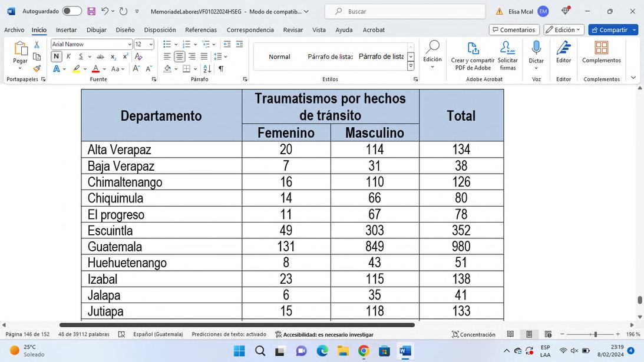The width and height of the screenshot is (644, 362).
Task: Open the font size 12 dropdown
Action: point(151,44)
